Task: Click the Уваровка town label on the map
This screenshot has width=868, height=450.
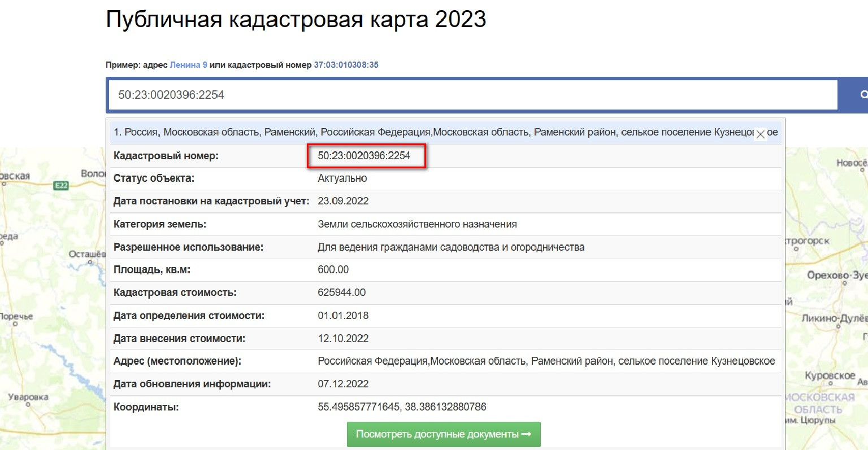Action: pos(28,397)
